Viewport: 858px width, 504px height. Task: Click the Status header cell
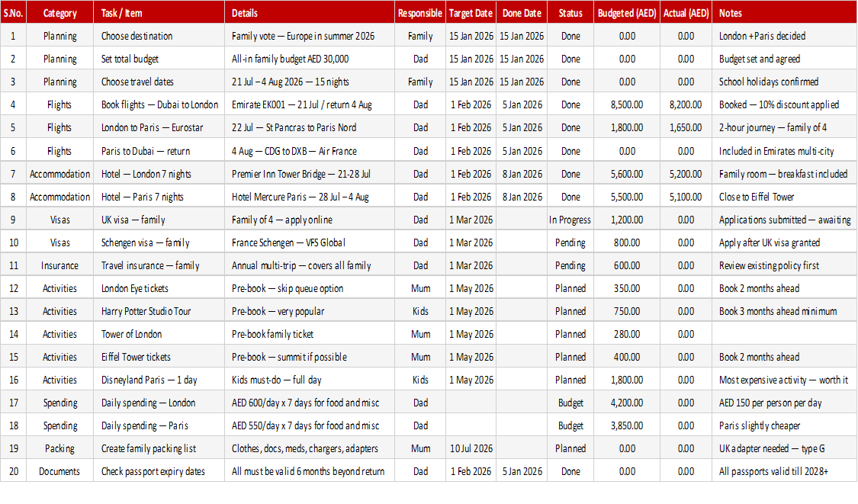570,13
